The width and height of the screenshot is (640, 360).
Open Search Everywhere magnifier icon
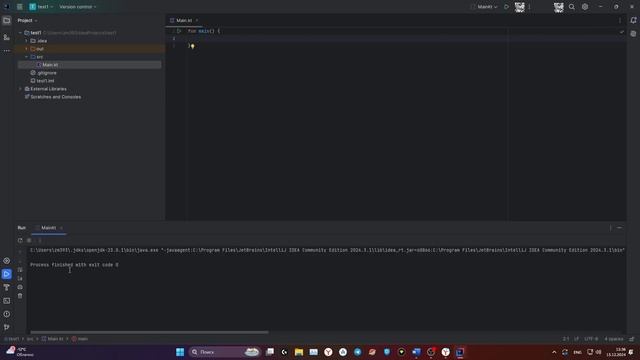[x=572, y=7]
